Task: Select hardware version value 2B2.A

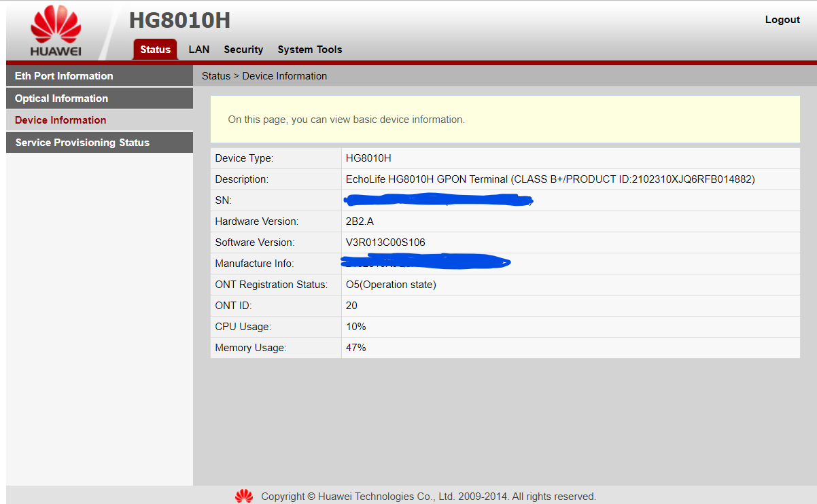Action: 360,221
